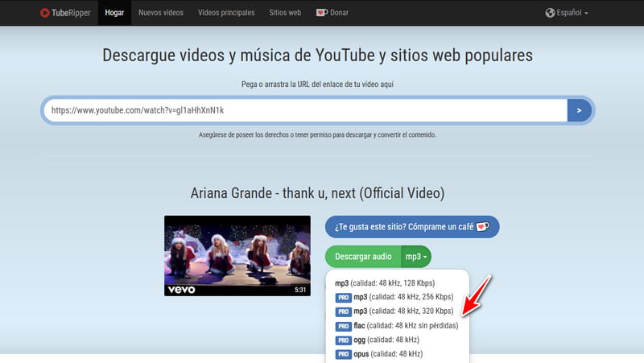Open Sitios web menu item
This screenshot has width=644, height=363.
[x=285, y=13]
